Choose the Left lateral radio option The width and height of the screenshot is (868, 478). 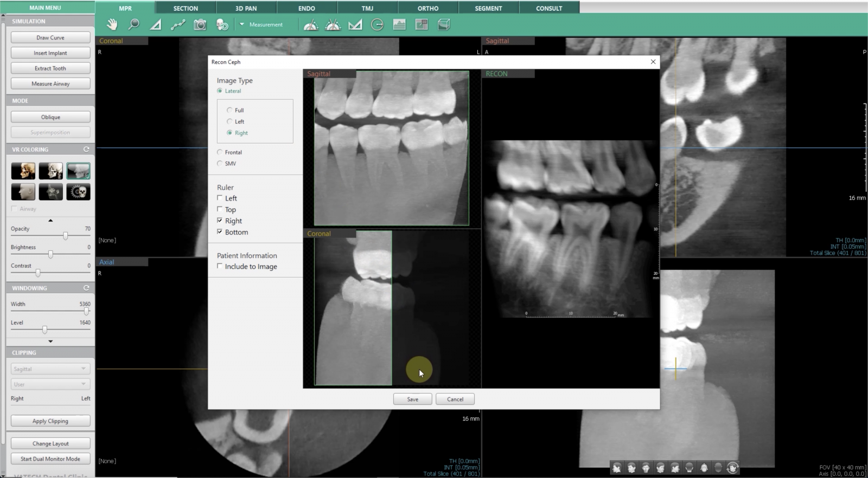(229, 121)
